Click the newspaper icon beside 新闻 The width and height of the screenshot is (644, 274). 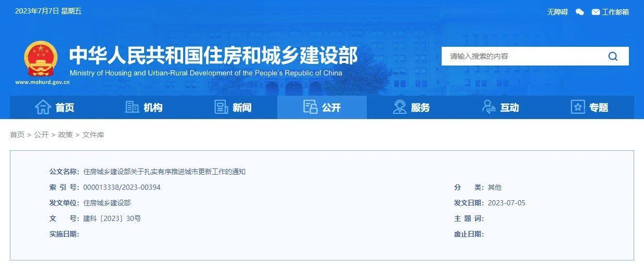pyautogui.click(x=222, y=107)
